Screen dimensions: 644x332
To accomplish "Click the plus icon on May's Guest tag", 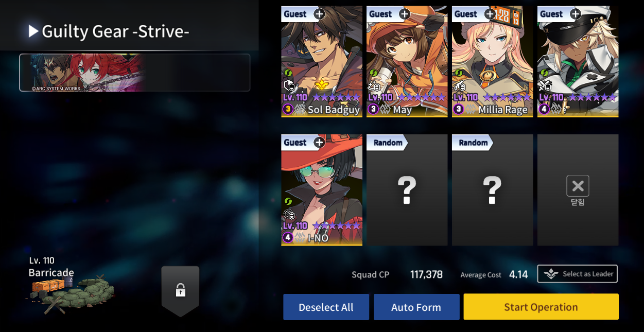I will tap(405, 14).
